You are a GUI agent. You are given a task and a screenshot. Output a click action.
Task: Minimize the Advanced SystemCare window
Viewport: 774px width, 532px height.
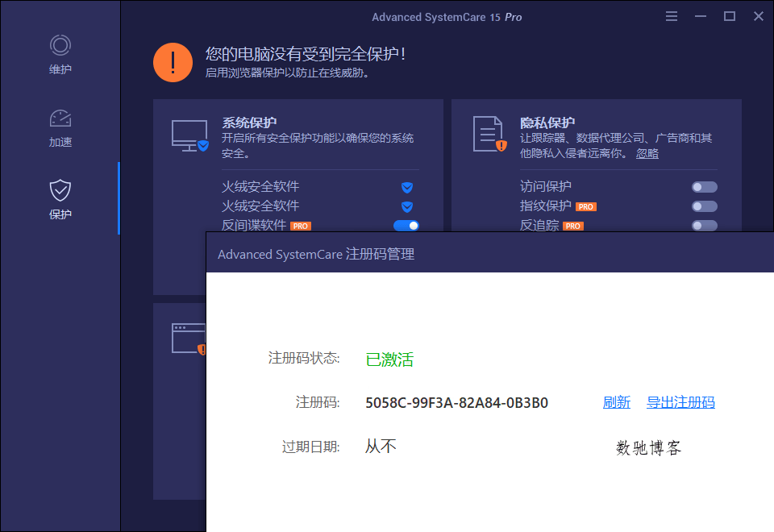(x=701, y=16)
